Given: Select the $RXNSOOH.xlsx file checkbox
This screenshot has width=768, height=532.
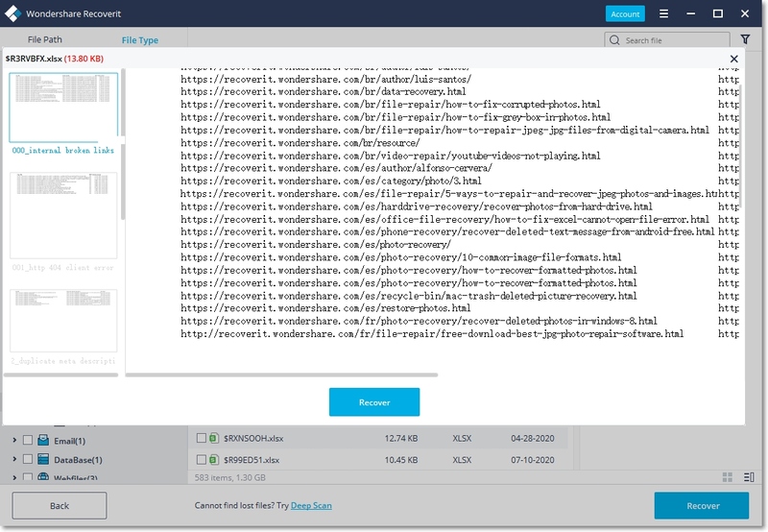Looking at the screenshot, I should coord(201,438).
